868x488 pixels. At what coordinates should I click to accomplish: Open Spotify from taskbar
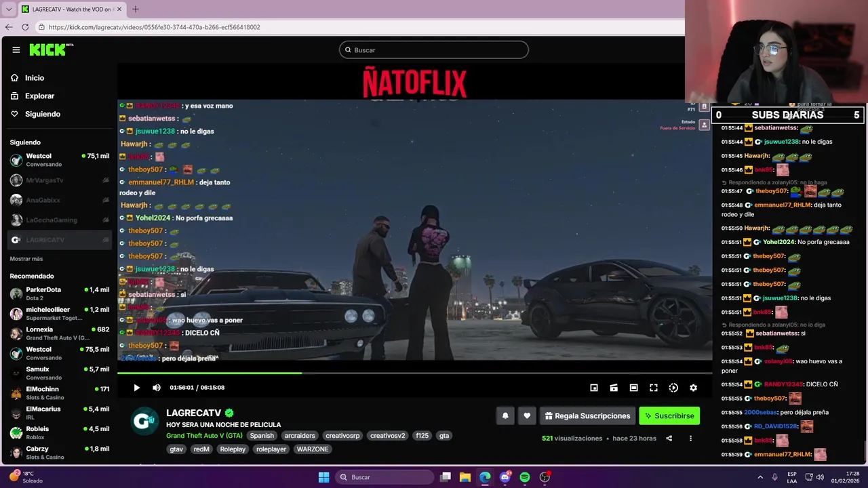(525, 477)
